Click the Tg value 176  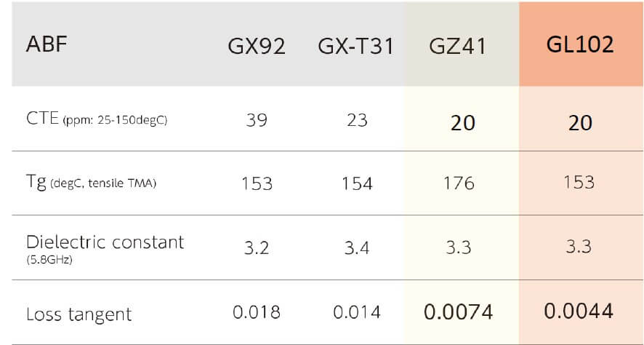(x=458, y=183)
